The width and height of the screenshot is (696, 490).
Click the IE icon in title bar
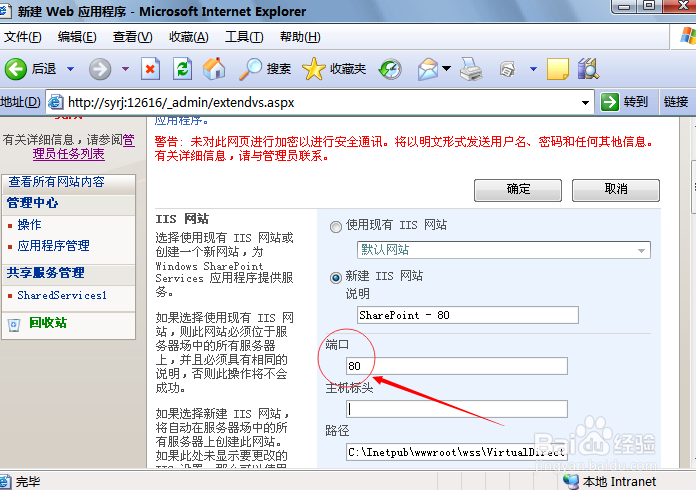tap(5, 11)
